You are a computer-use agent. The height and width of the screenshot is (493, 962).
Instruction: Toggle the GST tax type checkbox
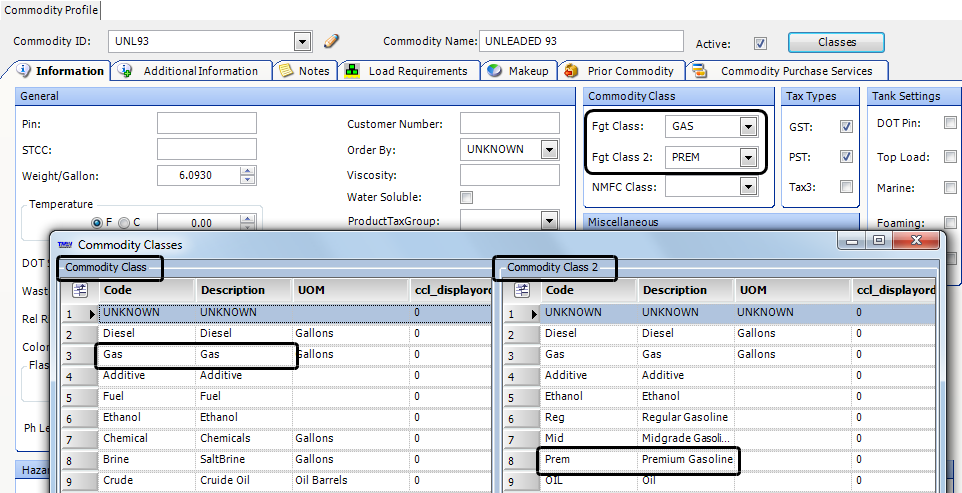846,127
